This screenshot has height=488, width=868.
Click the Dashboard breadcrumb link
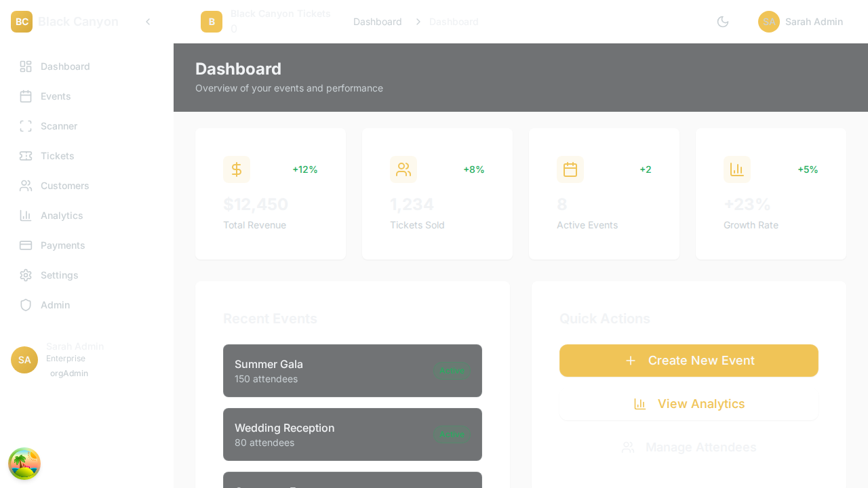point(377,22)
